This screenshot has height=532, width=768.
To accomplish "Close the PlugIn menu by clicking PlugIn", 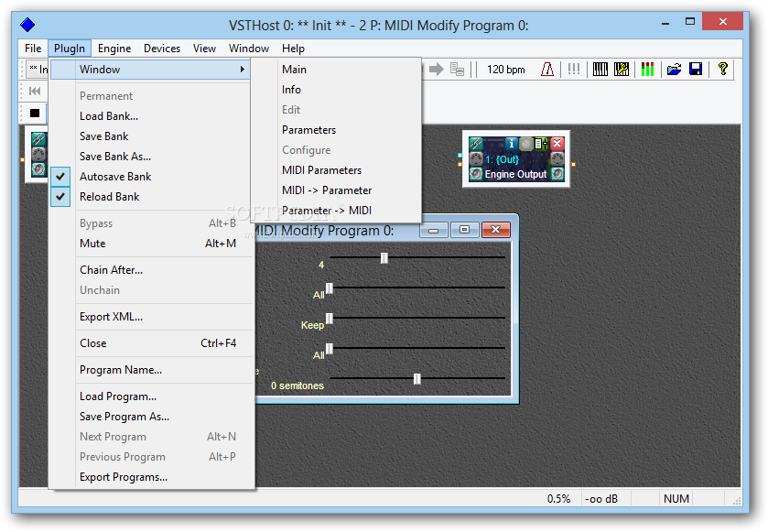I will click(x=70, y=49).
